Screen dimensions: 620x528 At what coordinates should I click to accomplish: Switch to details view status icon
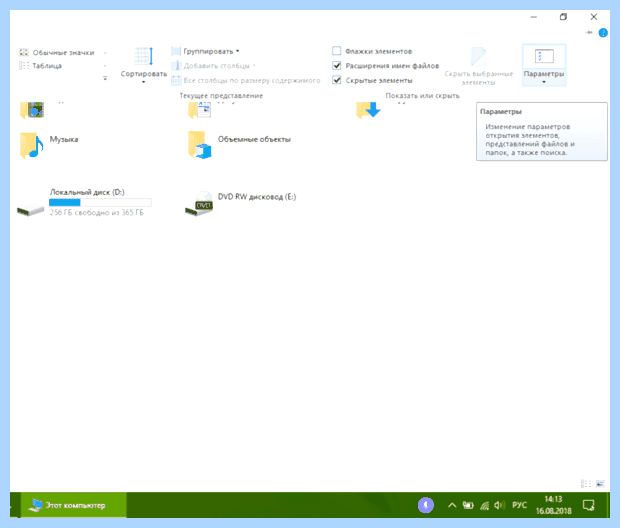(x=586, y=483)
